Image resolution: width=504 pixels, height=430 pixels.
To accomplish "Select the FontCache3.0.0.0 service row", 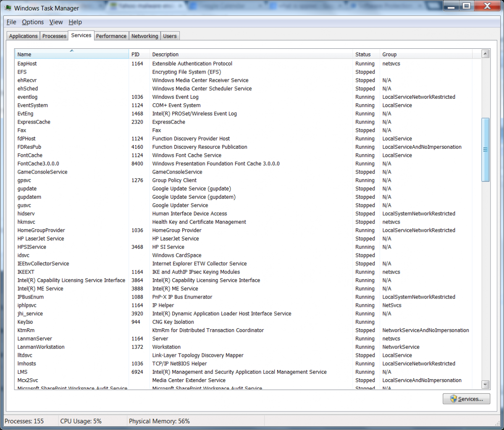I will point(248,164).
